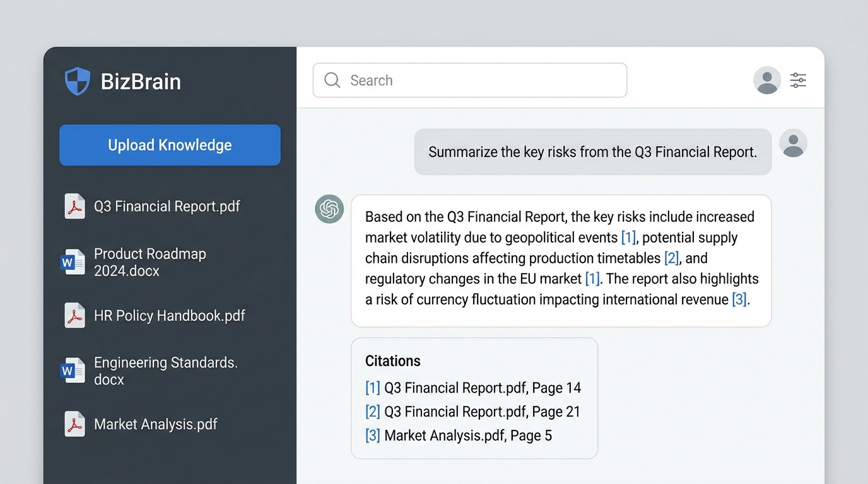Open citation [3] Market Analysis.pdf, Page 5
The width and height of the screenshot is (868, 484).
459,435
